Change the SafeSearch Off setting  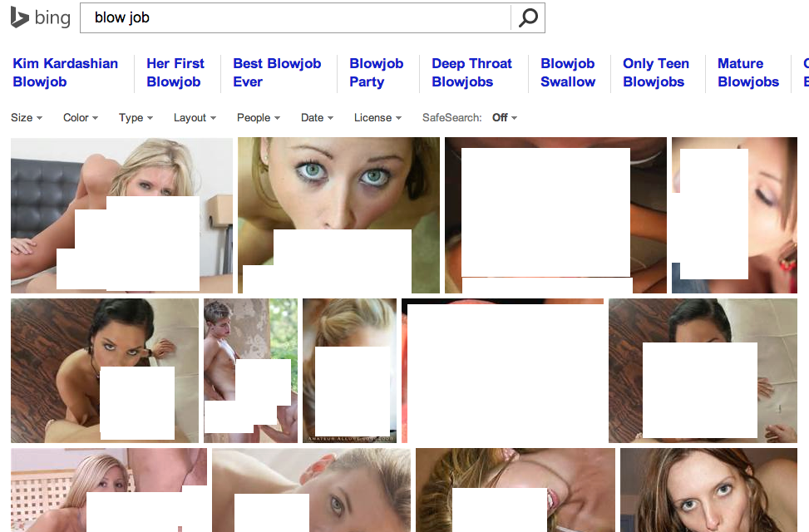pyautogui.click(x=504, y=118)
